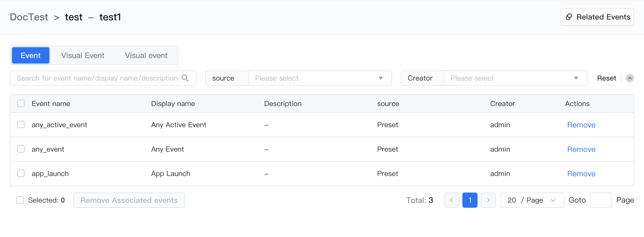Switch to the Visual Event tab
644x237 pixels.
(83, 55)
